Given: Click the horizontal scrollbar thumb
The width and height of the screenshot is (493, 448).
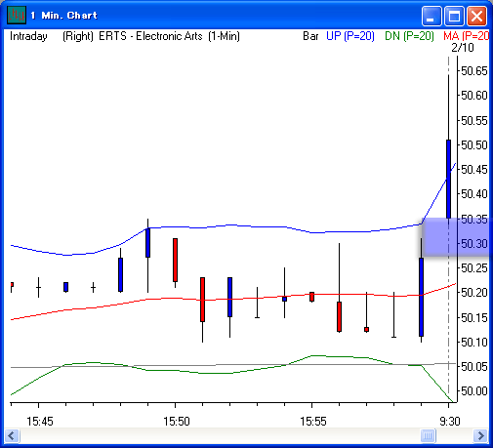Looking at the screenshot, I should coord(428,435).
